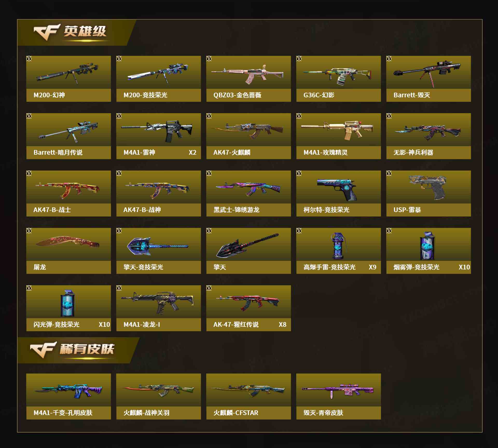Select the M4A1-雷神 rifle image

click(157, 131)
